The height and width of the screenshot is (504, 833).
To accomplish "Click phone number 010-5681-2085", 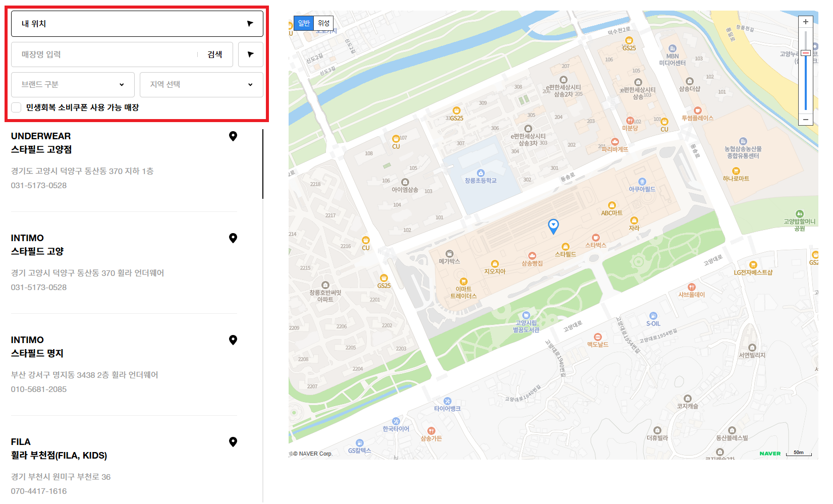I will (39, 389).
